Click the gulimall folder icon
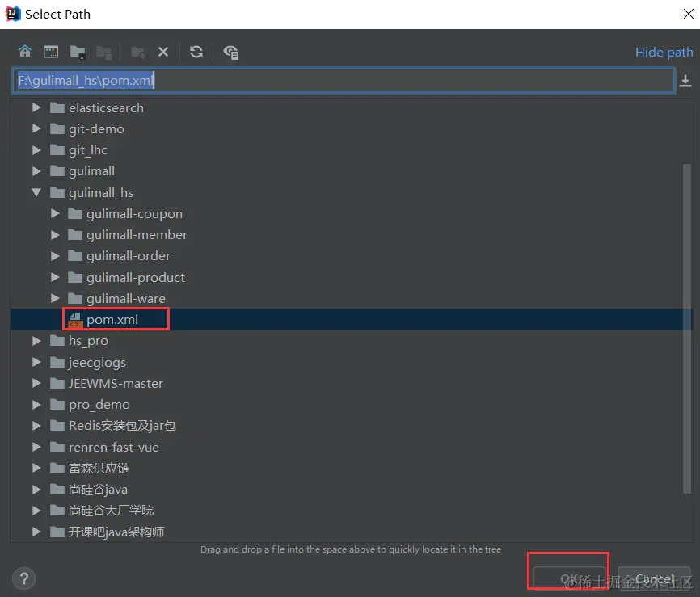Viewport: 700px width, 597px height. coord(57,170)
